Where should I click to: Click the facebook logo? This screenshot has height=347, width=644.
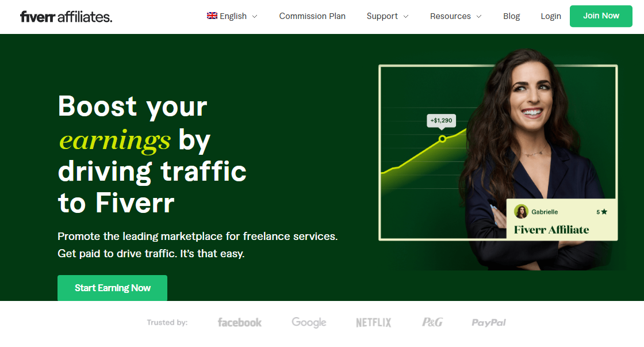(239, 322)
